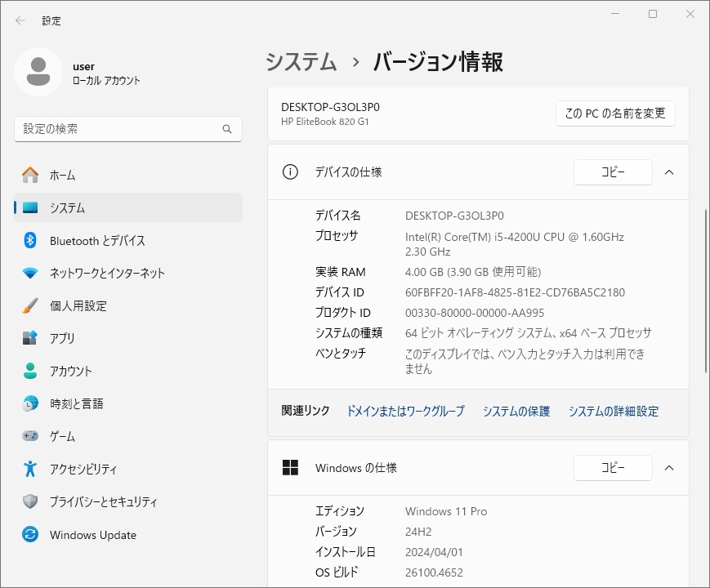The image size is (710, 588).
Task: Select システム in the sidebar
Action: click(x=128, y=207)
